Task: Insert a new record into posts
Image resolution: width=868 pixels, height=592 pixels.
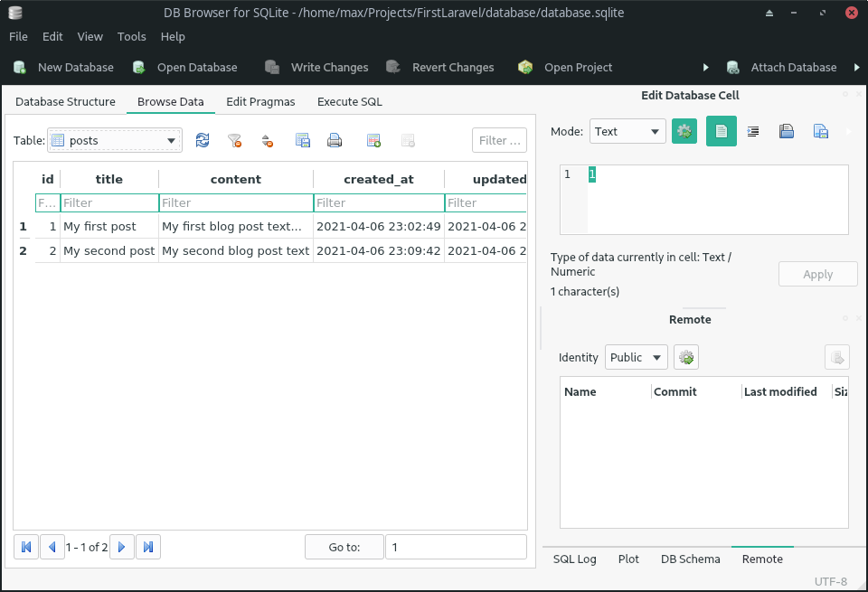Action: 373,140
